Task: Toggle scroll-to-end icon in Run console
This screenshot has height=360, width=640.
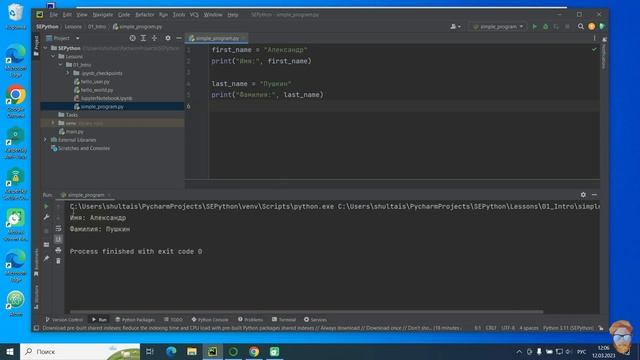Action: 58,239
